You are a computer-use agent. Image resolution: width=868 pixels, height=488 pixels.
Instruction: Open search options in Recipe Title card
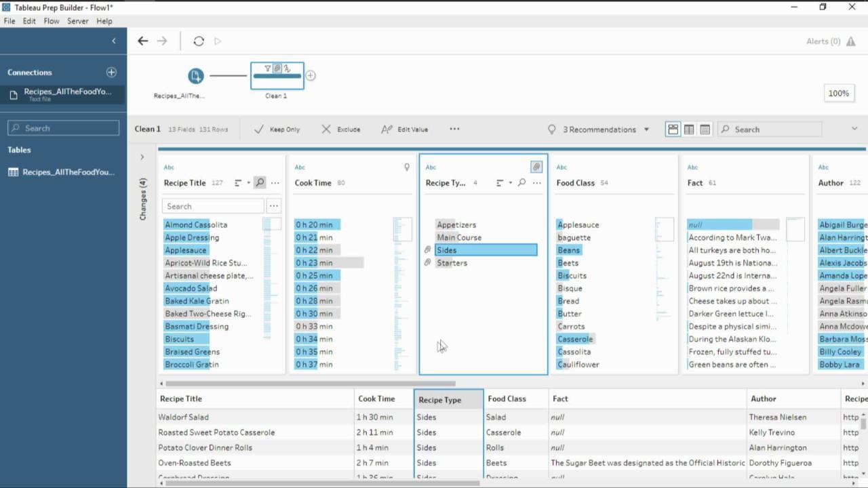(x=273, y=206)
